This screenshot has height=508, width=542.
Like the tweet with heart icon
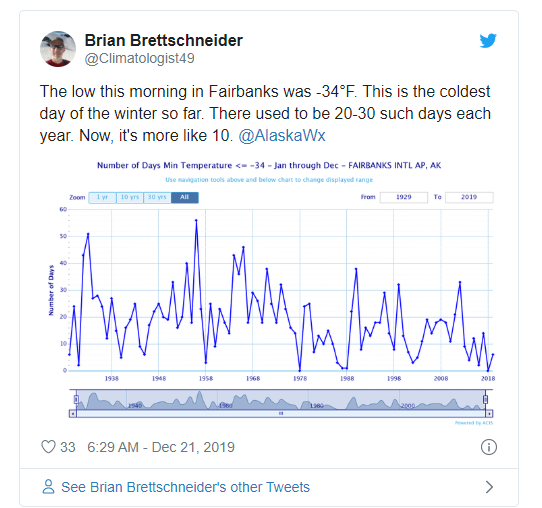[x=48, y=446]
